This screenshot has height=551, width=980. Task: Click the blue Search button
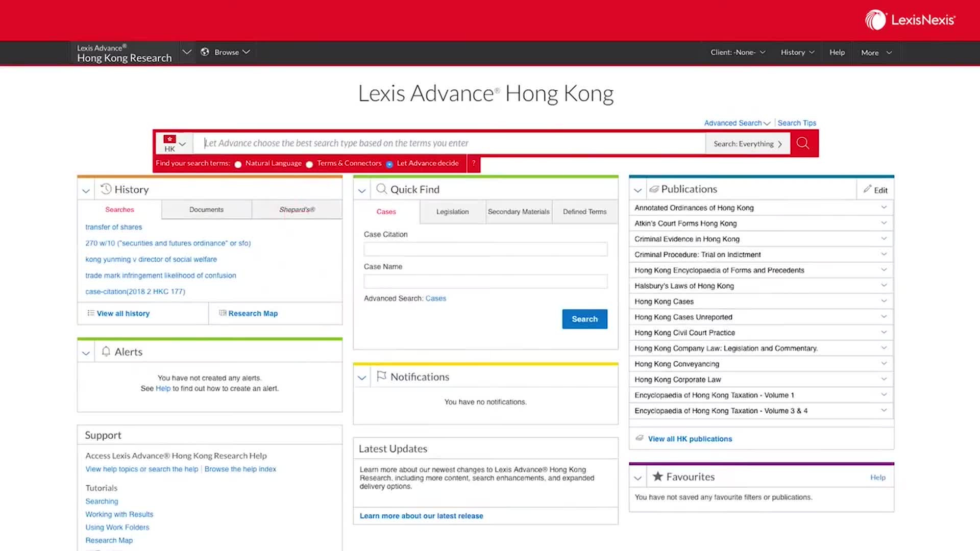point(585,319)
